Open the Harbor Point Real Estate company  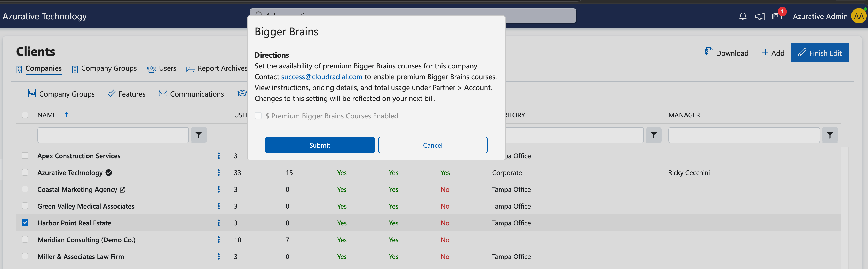pyautogui.click(x=74, y=223)
